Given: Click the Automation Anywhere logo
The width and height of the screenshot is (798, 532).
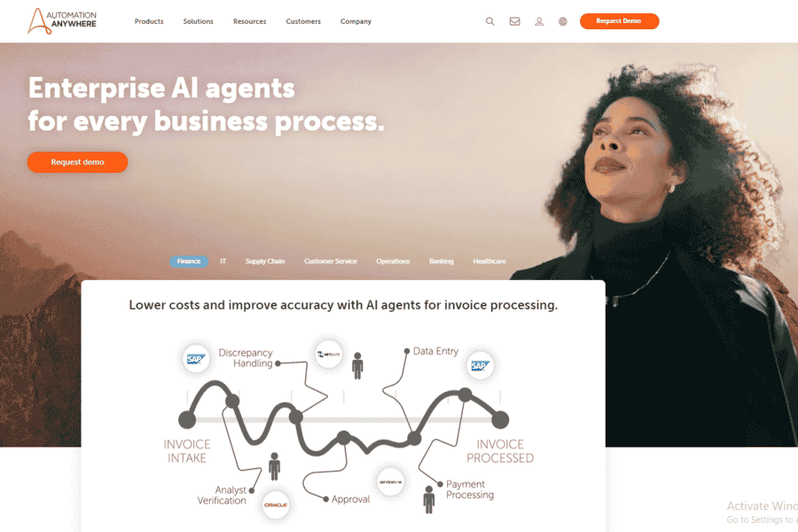Looking at the screenshot, I should (62, 21).
